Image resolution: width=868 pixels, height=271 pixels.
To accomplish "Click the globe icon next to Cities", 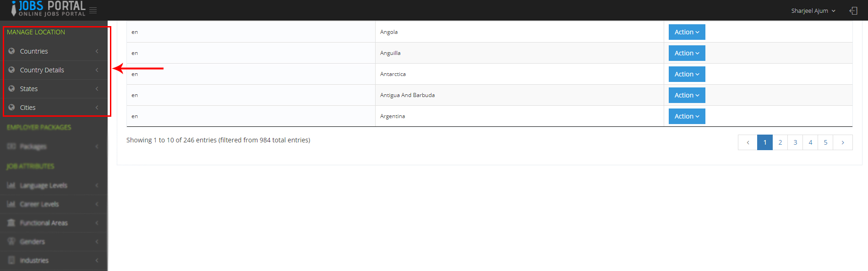I will (12, 108).
